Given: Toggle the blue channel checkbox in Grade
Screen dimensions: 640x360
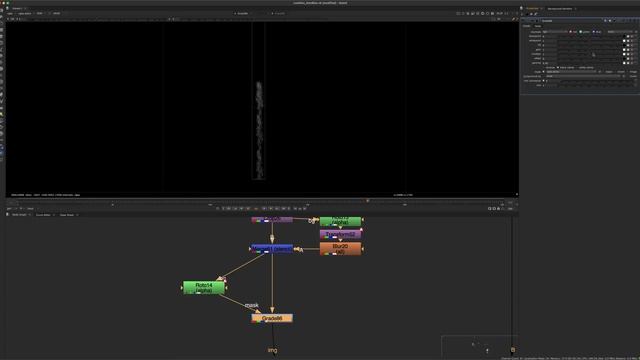Looking at the screenshot, I should (x=594, y=32).
